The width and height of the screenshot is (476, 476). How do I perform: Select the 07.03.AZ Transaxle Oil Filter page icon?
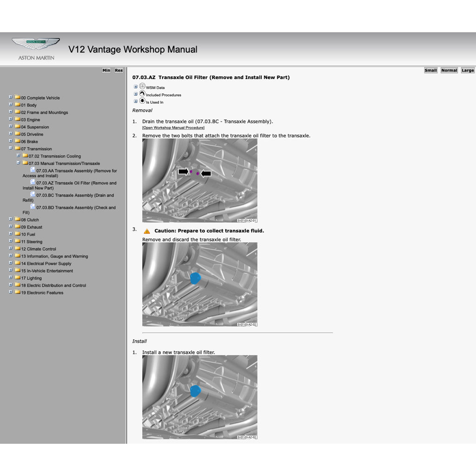tap(33, 183)
